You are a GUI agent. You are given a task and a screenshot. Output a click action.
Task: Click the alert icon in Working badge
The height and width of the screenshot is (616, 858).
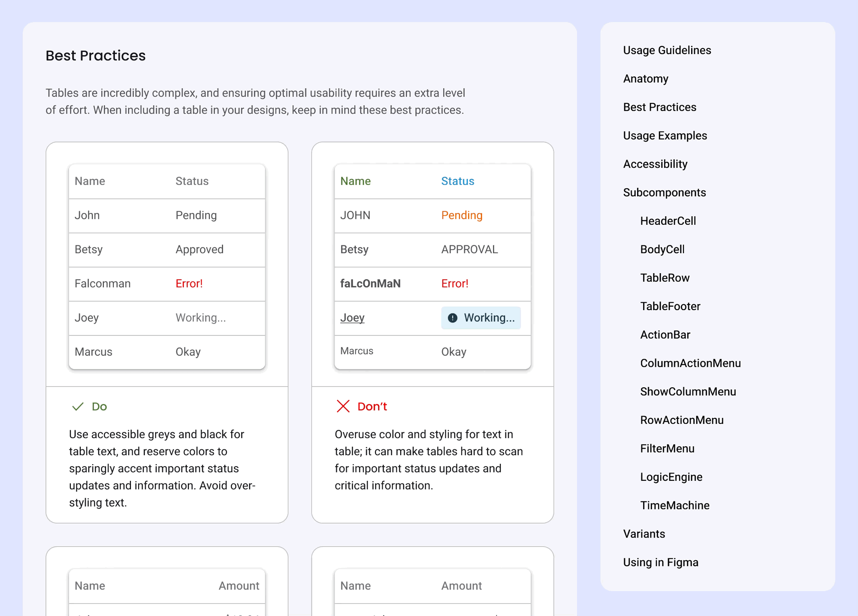453,317
